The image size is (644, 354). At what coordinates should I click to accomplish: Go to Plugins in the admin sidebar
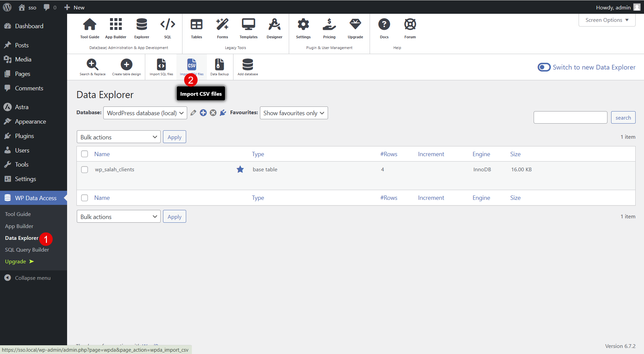(x=24, y=136)
